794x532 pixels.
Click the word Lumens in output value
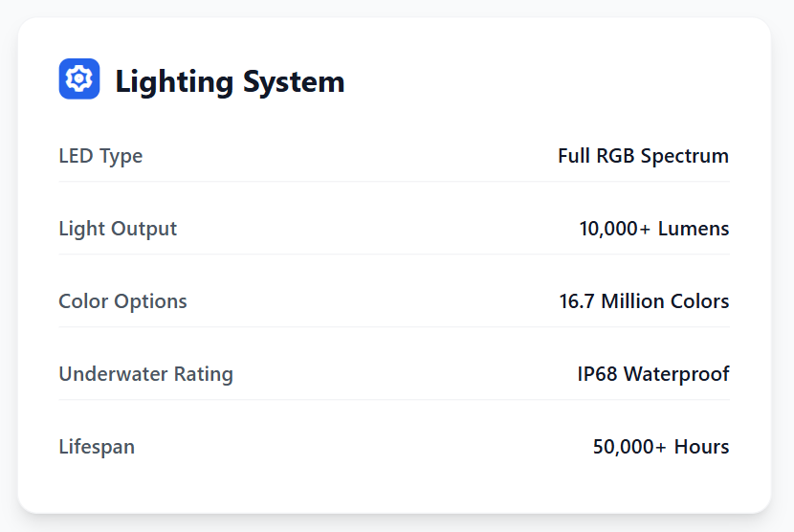tap(694, 229)
